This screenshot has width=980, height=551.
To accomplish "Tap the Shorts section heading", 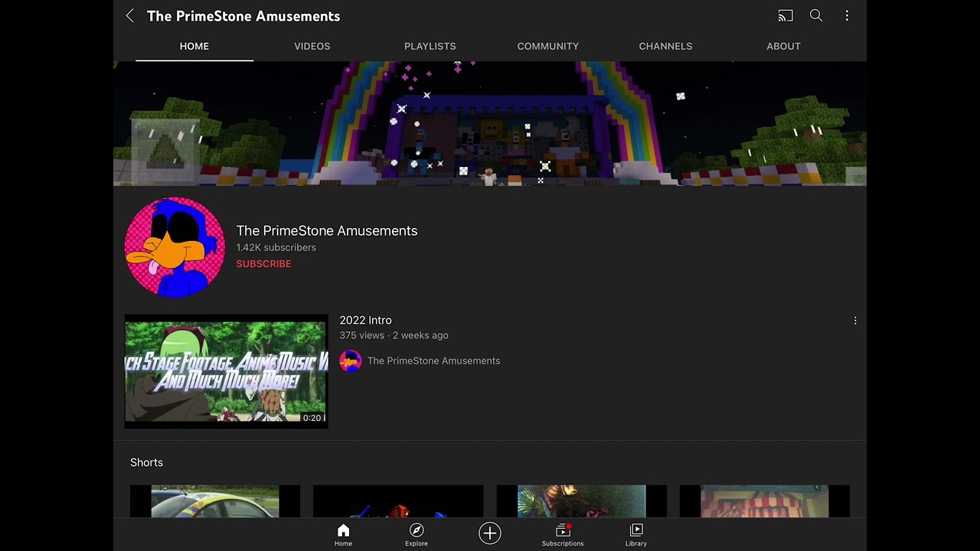I will pyautogui.click(x=146, y=462).
